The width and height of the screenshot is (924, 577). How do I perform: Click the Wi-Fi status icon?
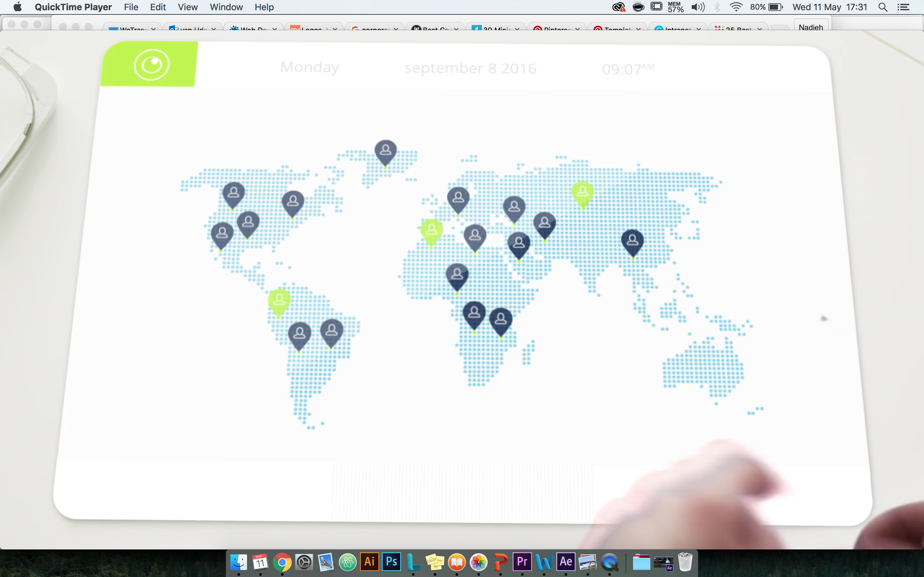point(735,7)
